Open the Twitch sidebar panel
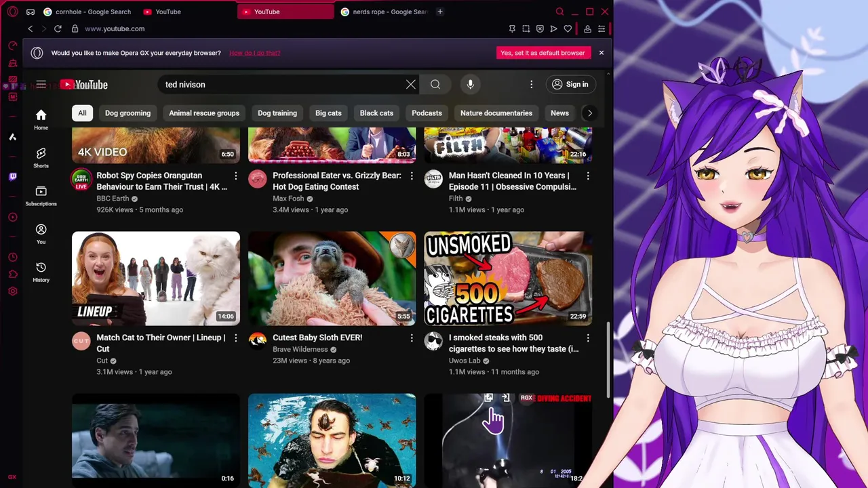 point(12,177)
